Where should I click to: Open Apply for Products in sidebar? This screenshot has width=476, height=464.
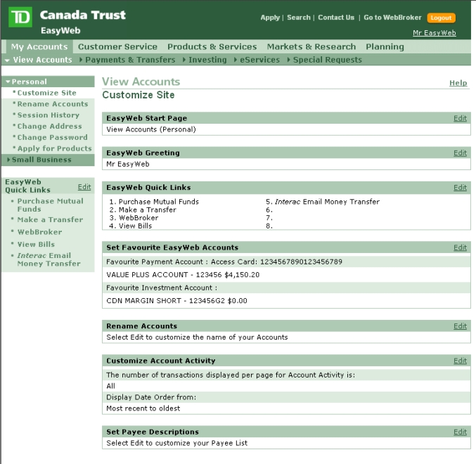(x=54, y=149)
